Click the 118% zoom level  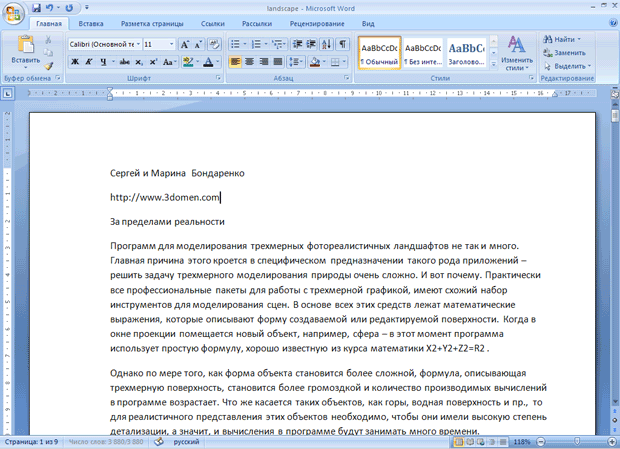point(522,442)
